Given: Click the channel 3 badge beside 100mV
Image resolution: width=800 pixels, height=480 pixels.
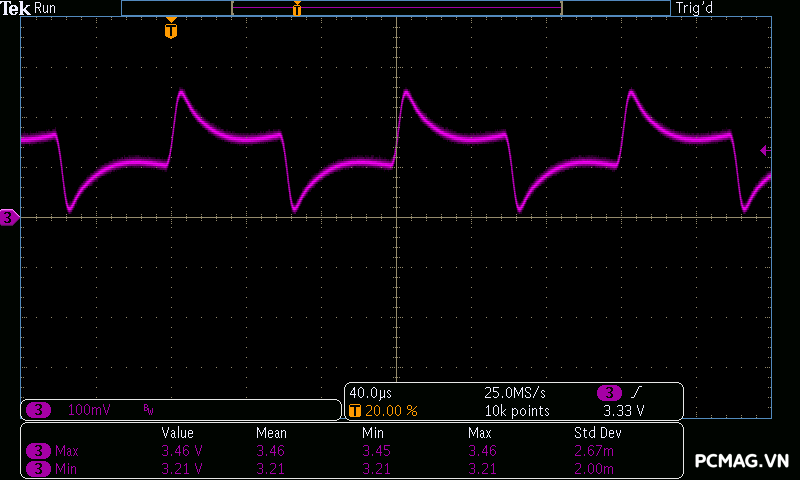Looking at the screenshot, I should click(38, 410).
